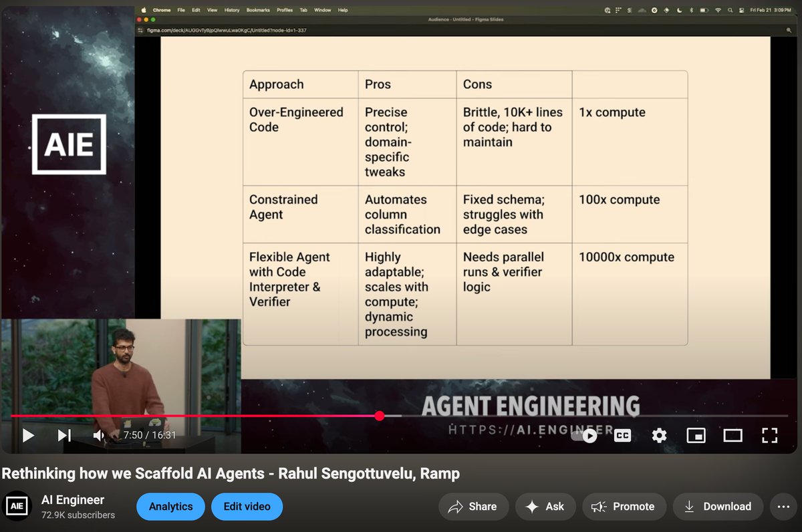Click the Edit video button
The height and width of the screenshot is (532, 802).
click(247, 507)
